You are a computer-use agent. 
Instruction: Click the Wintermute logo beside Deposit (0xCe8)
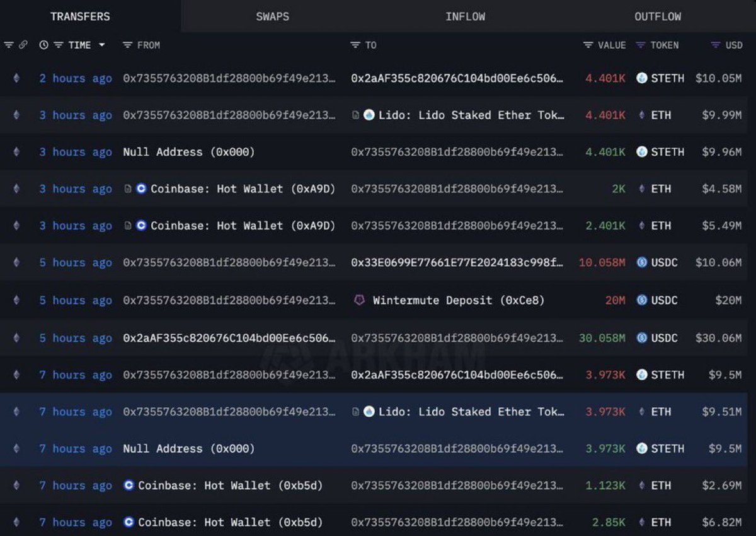pos(358,300)
